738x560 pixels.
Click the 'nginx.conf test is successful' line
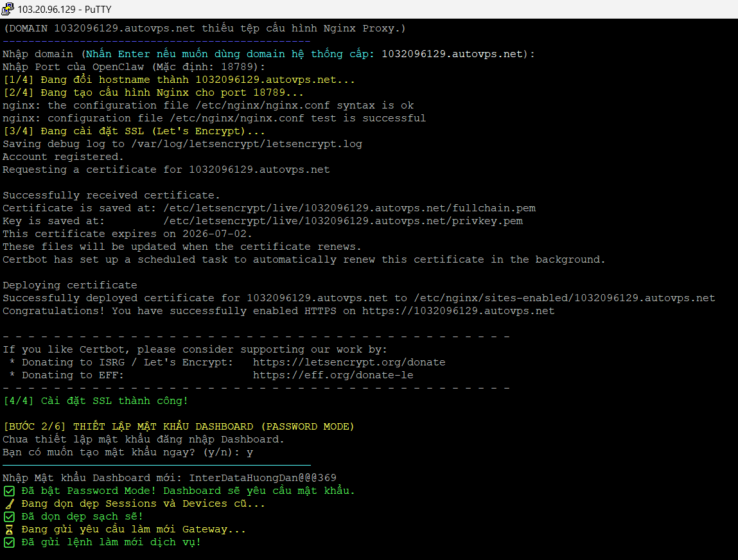click(x=214, y=118)
